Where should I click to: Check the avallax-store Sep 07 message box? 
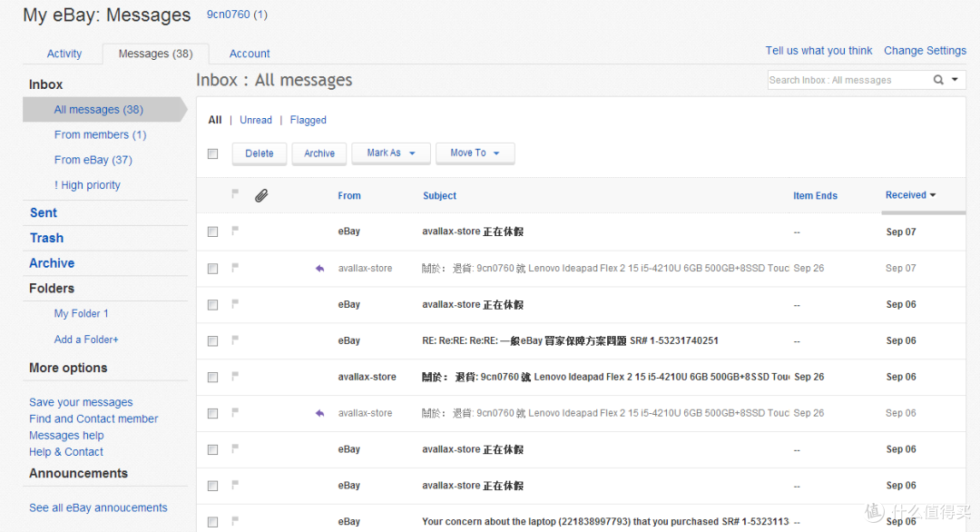coord(213,268)
